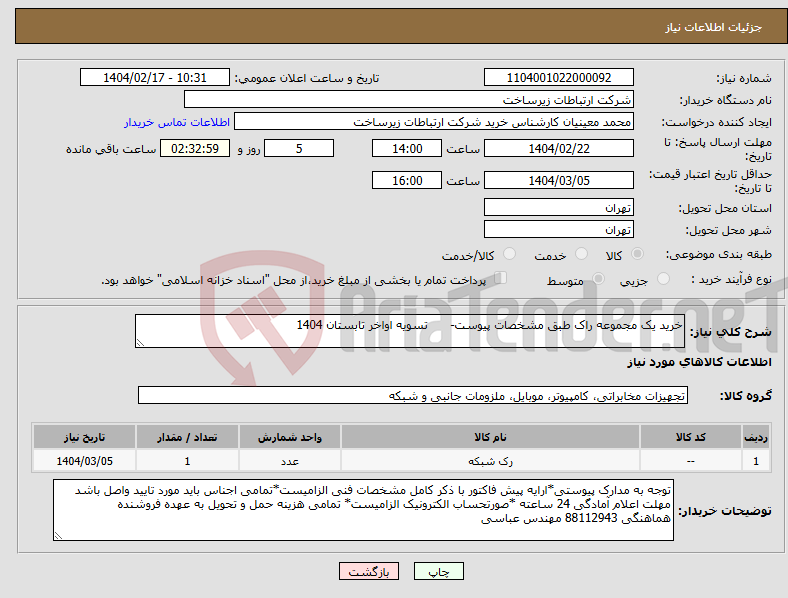Open the اطلاعات تماس خریدار link

tap(177, 122)
